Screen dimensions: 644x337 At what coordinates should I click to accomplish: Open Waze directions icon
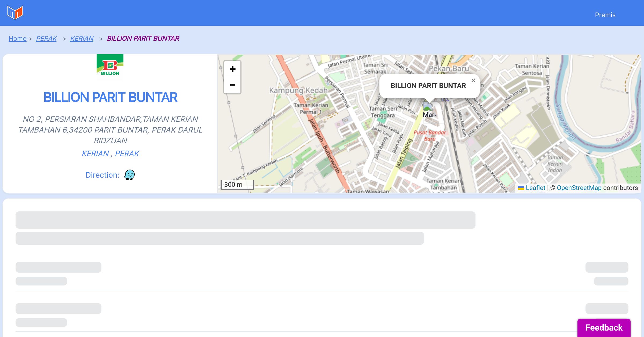click(129, 175)
